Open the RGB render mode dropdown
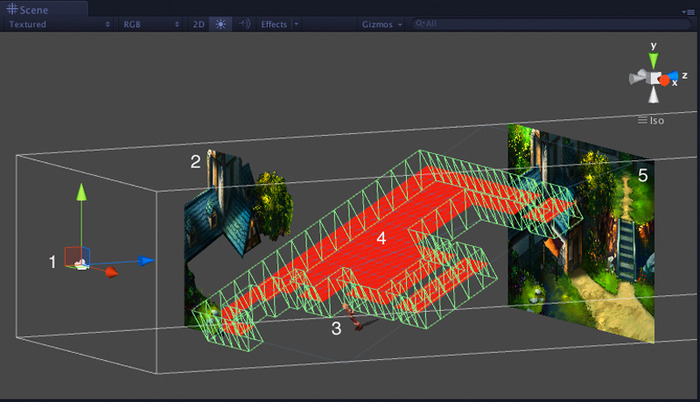This screenshot has height=402, width=700. tap(151, 24)
